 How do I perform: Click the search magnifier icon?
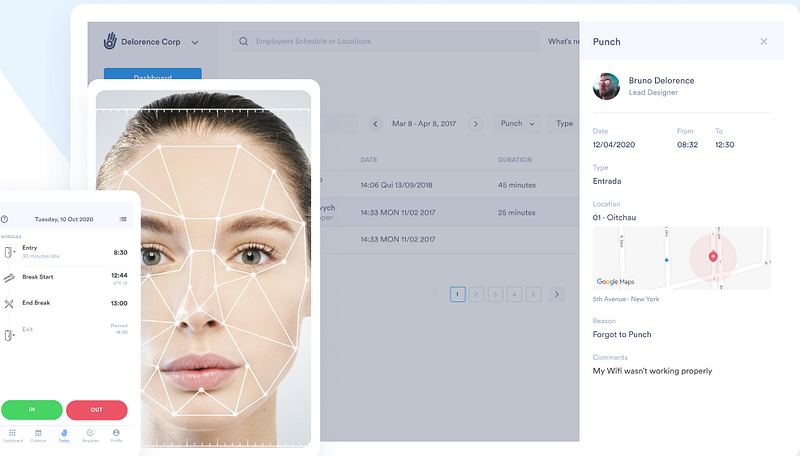(243, 41)
